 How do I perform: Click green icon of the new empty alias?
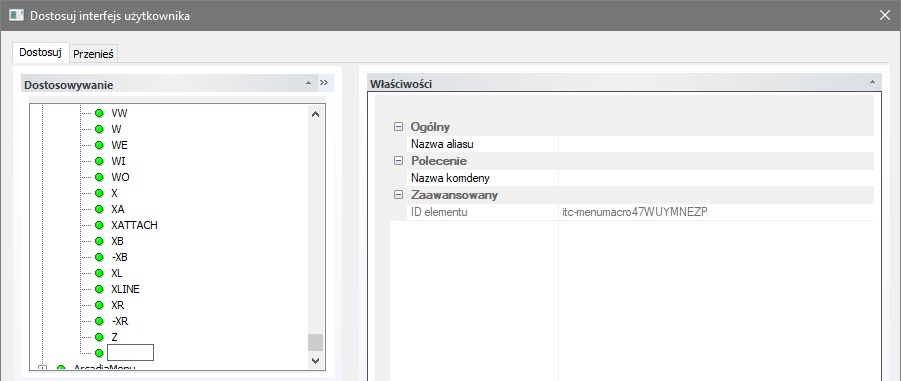[99, 353]
